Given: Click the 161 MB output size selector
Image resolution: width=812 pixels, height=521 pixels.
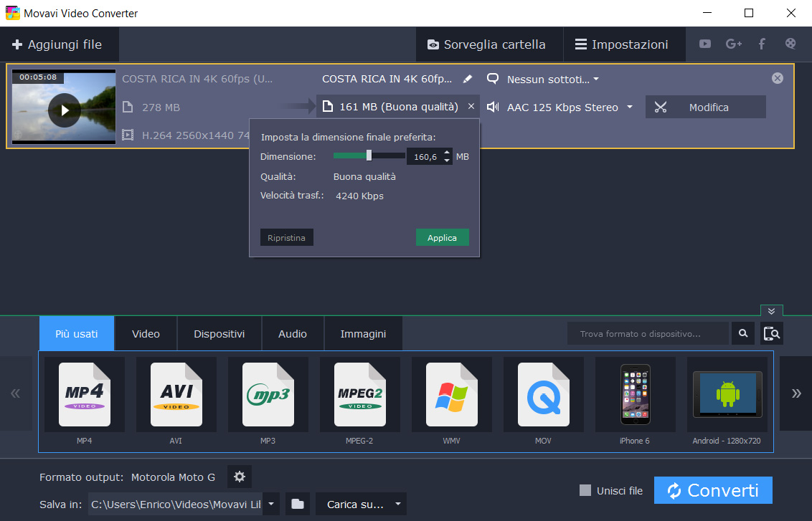Looking at the screenshot, I should click(397, 107).
